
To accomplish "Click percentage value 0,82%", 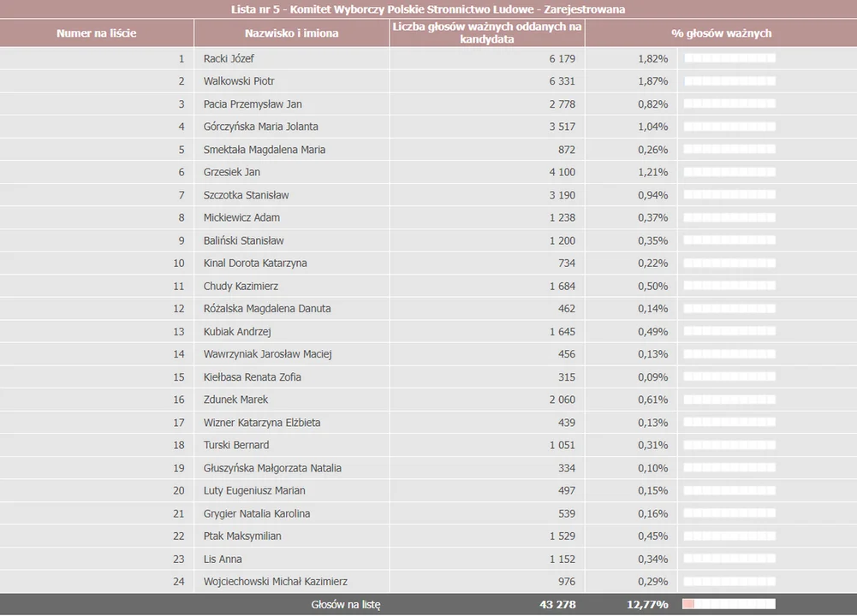I will point(652,104).
